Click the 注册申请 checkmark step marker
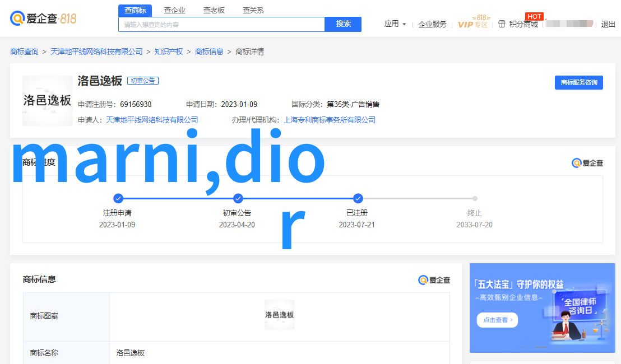The height and width of the screenshot is (364, 621). (x=118, y=198)
